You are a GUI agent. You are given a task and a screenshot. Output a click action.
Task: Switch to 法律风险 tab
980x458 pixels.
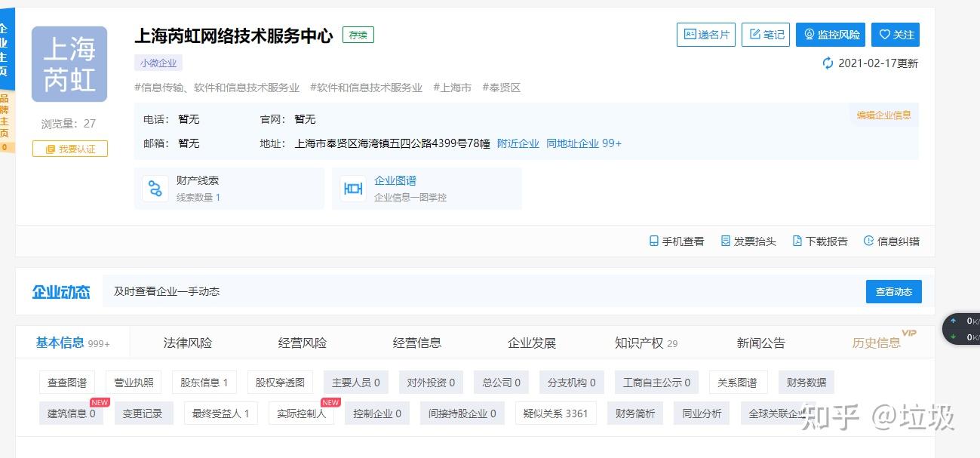(x=188, y=343)
